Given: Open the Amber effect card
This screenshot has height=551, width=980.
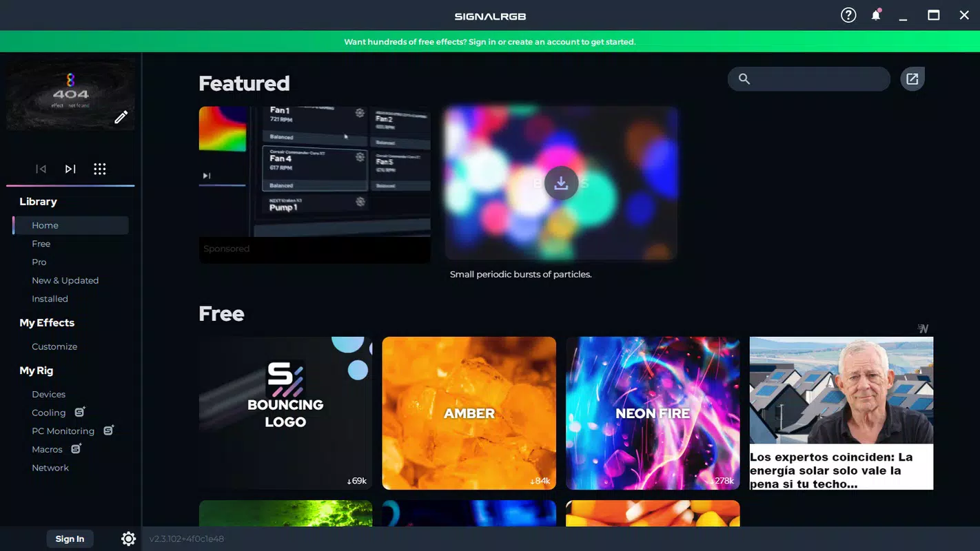Looking at the screenshot, I should pos(469,413).
